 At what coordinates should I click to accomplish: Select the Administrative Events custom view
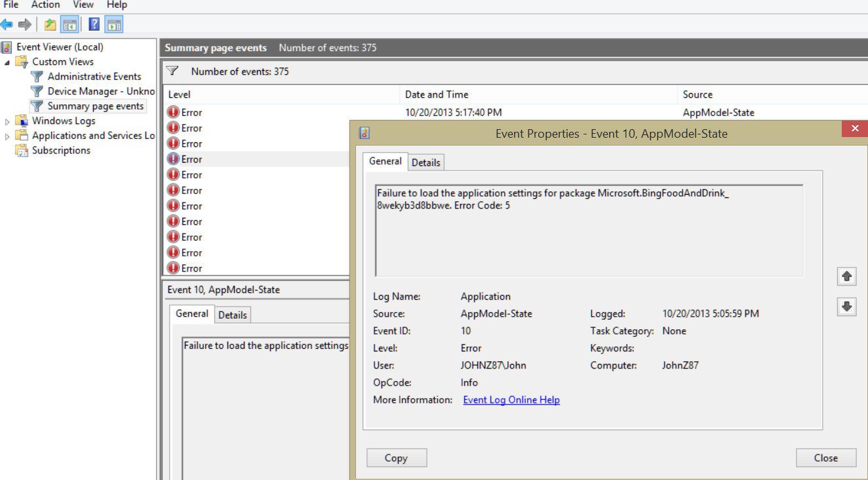tap(93, 76)
